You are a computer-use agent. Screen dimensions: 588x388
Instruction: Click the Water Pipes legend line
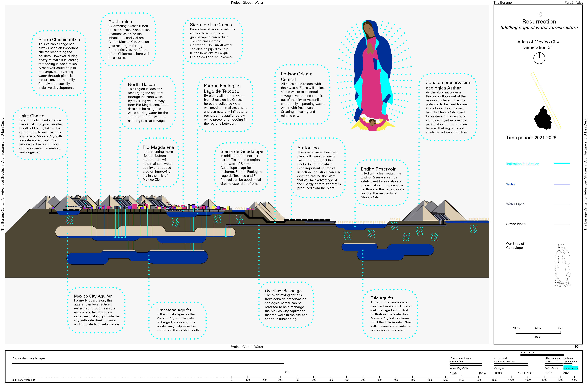[562, 204]
